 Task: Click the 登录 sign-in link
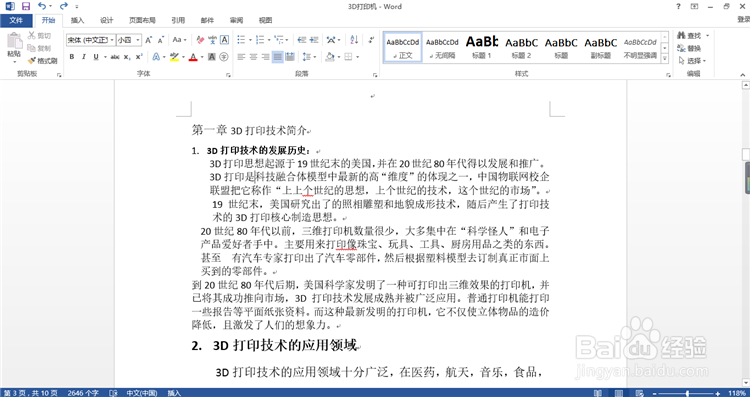coord(743,20)
